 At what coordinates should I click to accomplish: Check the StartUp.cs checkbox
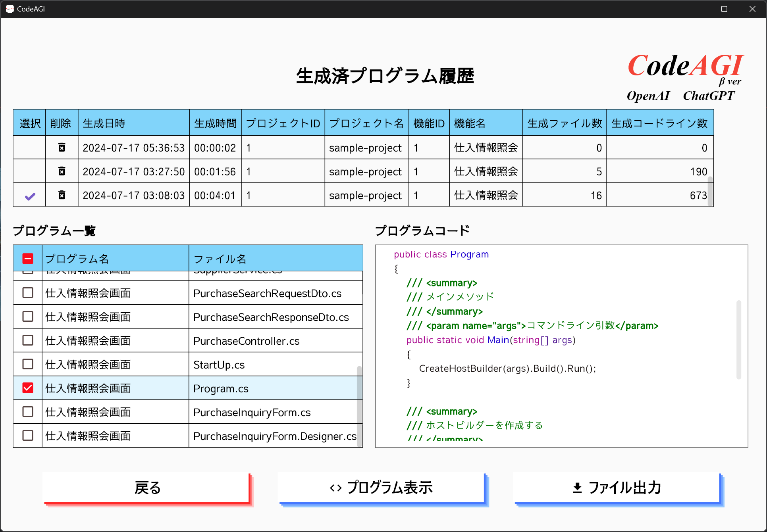coord(28,364)
